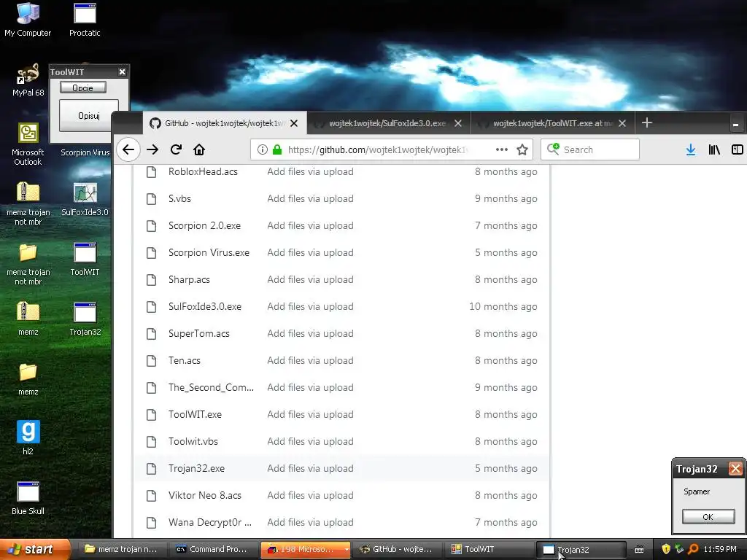Click Opisuj button in ToolWIT window
Screen dimensions: 747x560
tap(88, 116)
